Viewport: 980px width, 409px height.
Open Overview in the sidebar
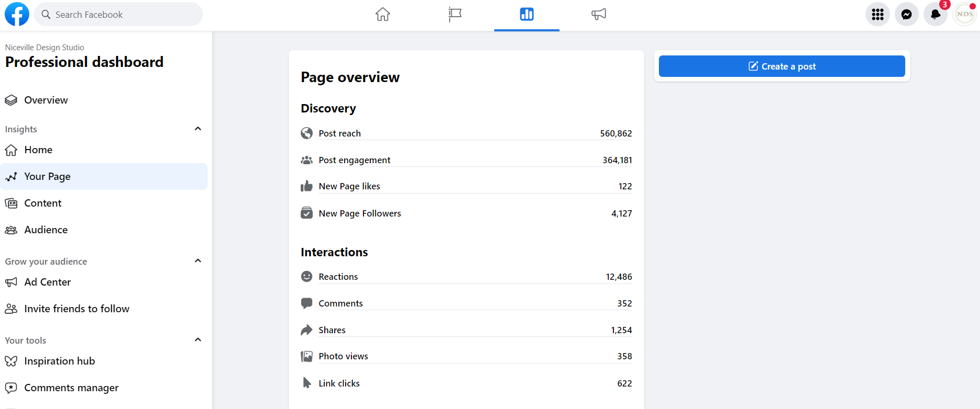coord(104,100)
